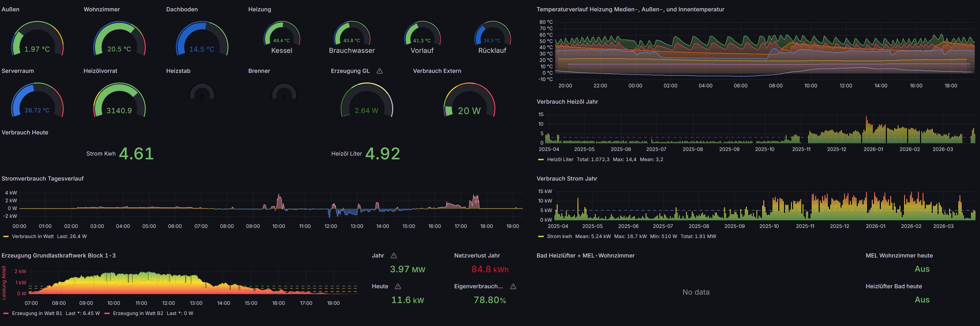The width and height of the screenshot is (980, 326).
Task: Open Verbrauch Heizöl Jahr panel title menu
Action: click(567, 102)
